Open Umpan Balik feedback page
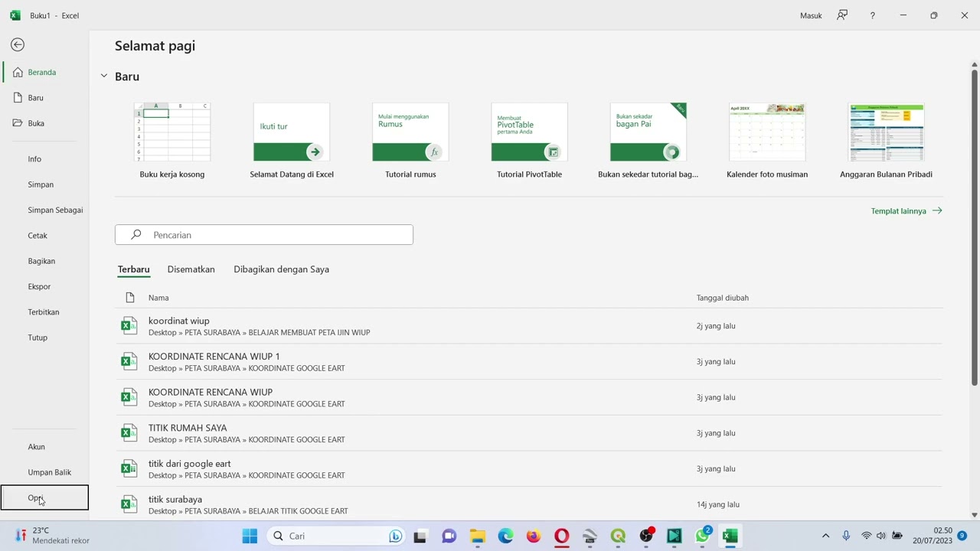This screenshot has height=551, width=980. click(x=44, y=472)
